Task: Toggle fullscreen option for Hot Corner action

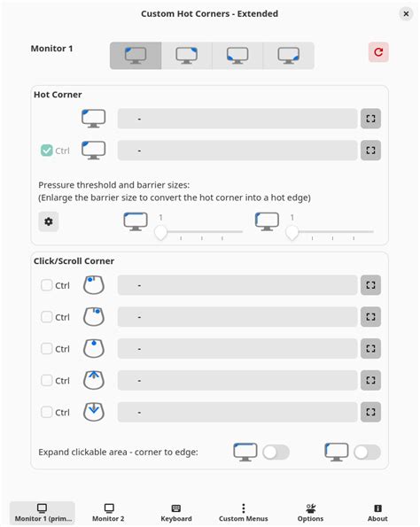Action: click(x=370, y=119)
